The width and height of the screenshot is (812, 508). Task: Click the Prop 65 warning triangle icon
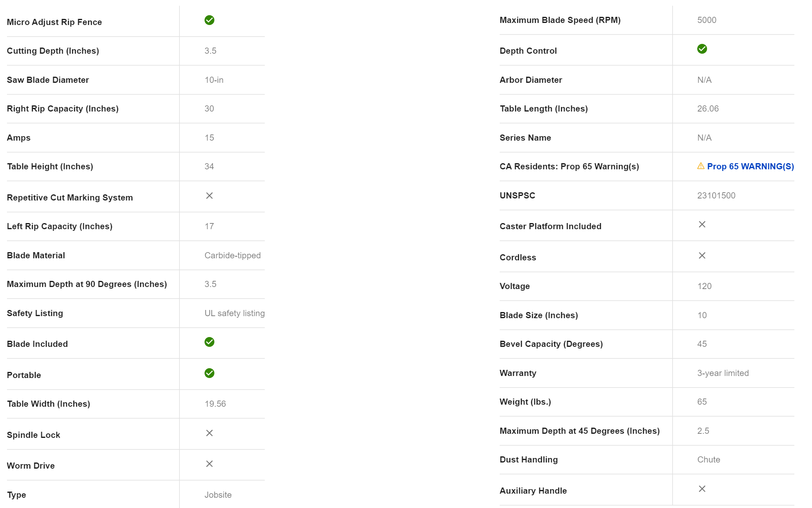click(x=701, y=166)
